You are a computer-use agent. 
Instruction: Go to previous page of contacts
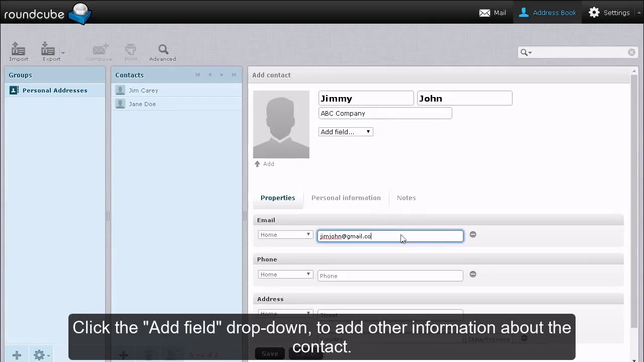click(x=210, y=75)
